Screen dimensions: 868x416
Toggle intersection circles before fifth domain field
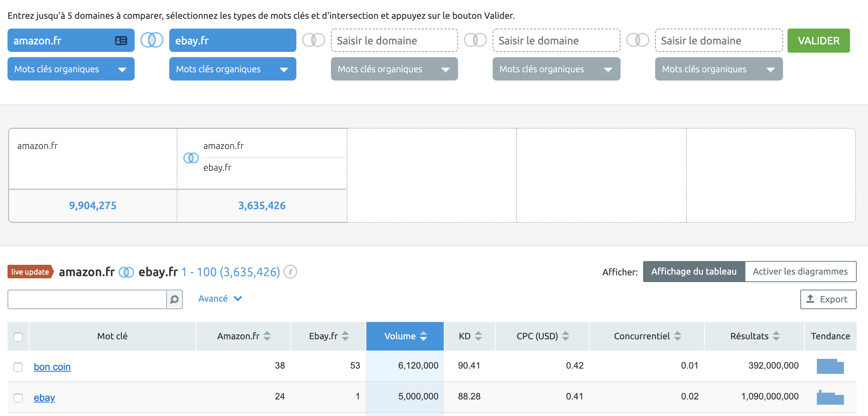(638, 40)
